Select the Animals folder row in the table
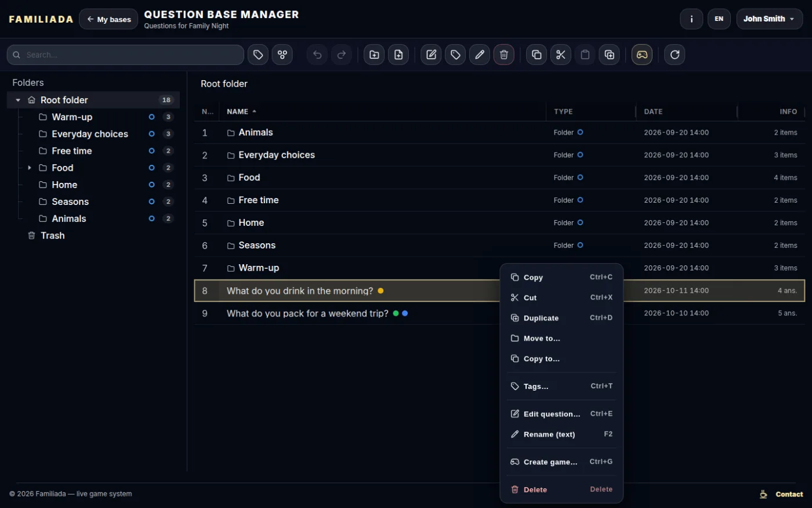The height and width of the screenshot is (508, 812). pyautogui.click(x=499, y=132)
